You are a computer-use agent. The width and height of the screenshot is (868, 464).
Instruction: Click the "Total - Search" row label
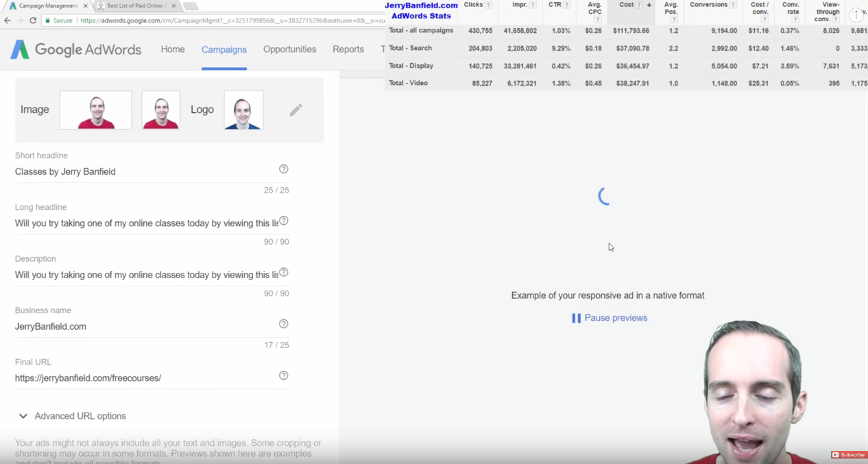pyautogui.click(x=410, y=49)
